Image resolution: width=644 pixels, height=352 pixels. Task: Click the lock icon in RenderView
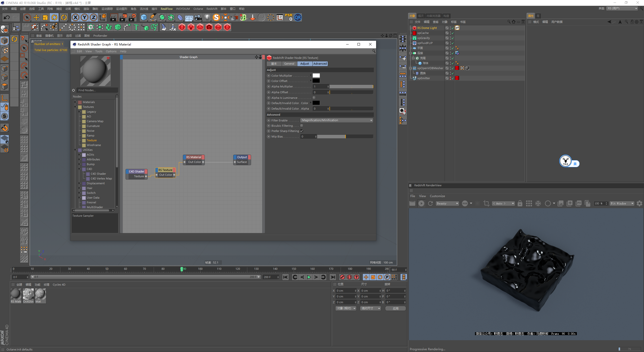520,203
